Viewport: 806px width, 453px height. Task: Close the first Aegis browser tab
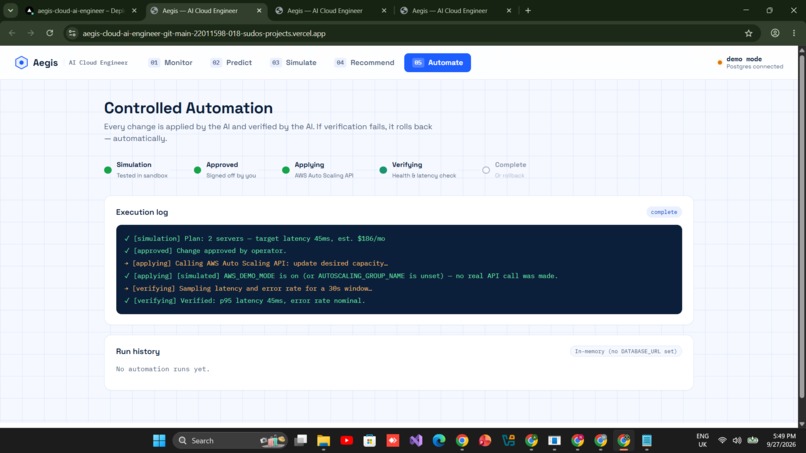259,10
